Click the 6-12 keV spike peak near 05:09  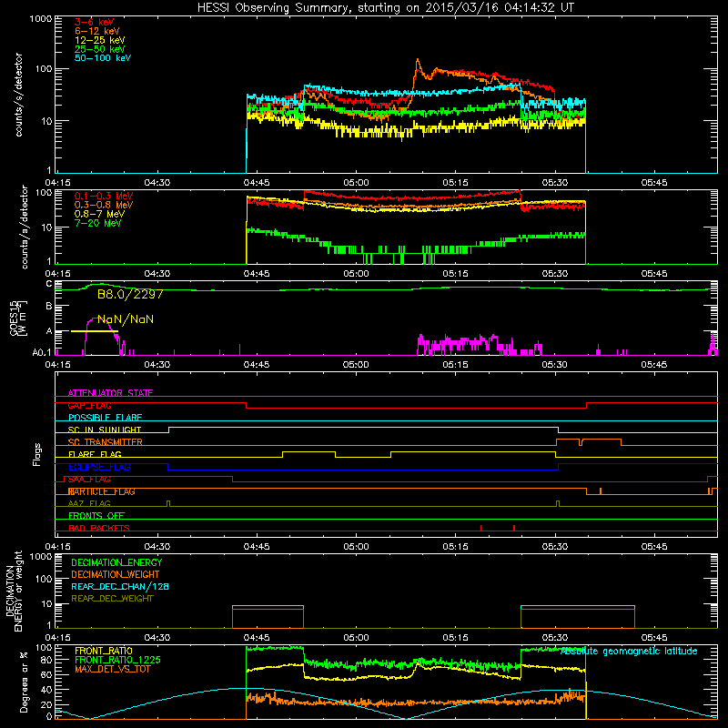(418, 60)
